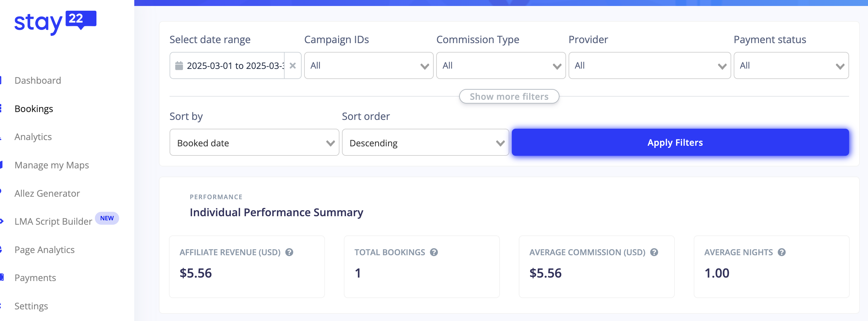The image size is (868, 321).
Task: Open Page Analytics from sidebar
Action: [x=44, y=250]
